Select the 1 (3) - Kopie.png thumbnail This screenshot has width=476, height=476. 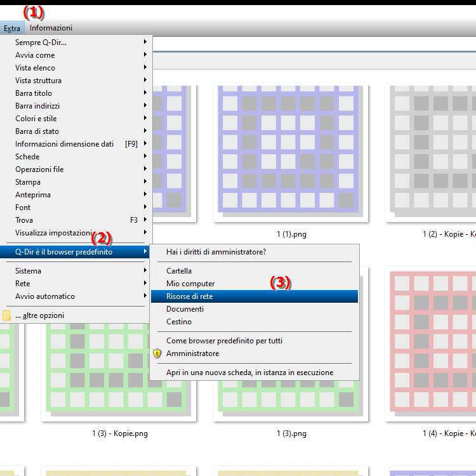(119, 372)
